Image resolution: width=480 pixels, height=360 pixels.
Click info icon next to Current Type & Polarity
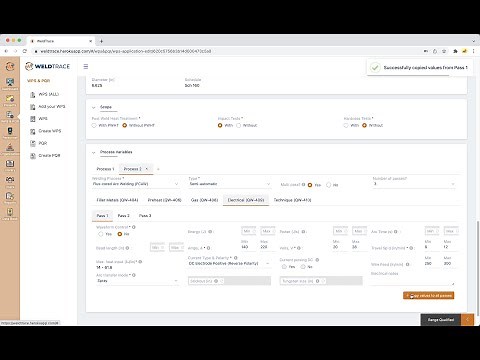coord(236,258)
